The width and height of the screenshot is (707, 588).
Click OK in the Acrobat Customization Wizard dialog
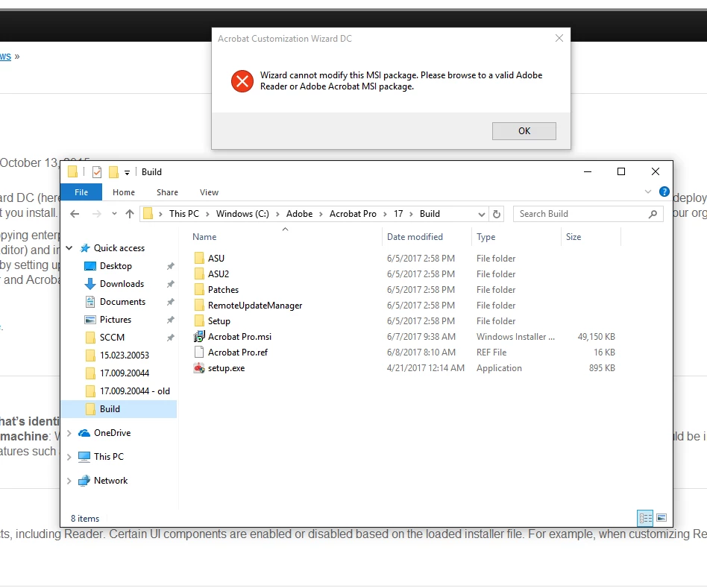coord(524,131)
